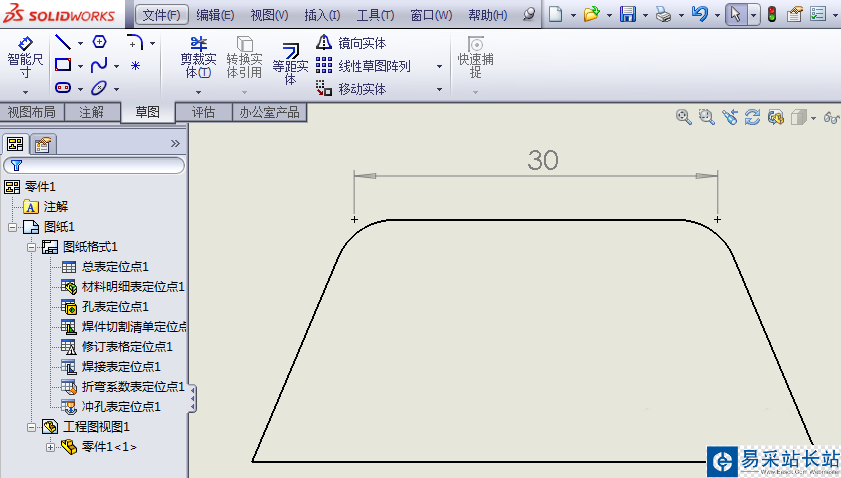Collapse the 图纸格式1 tree node
841x478 pixels.
(31, 247)
